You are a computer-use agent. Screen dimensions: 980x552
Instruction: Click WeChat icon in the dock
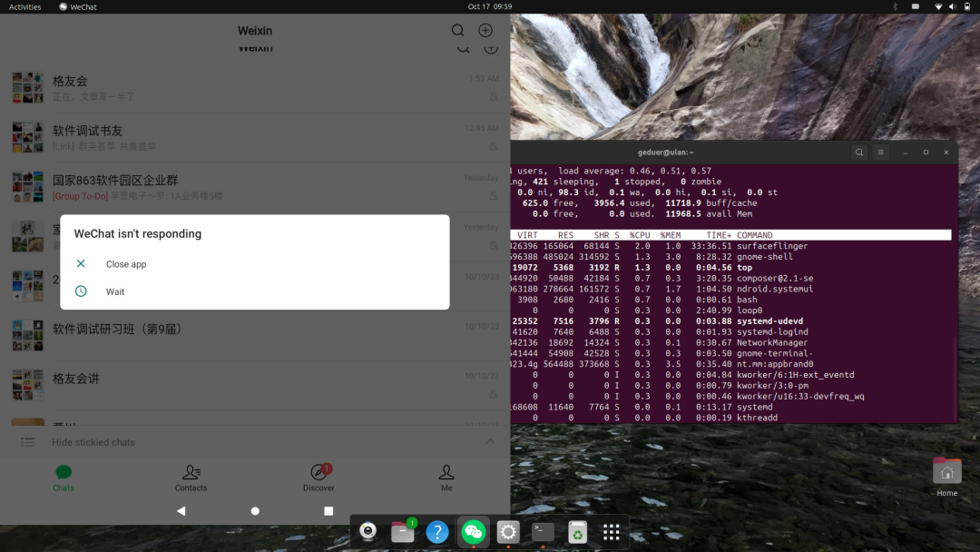pyautogui.click(x=473, y=532)
